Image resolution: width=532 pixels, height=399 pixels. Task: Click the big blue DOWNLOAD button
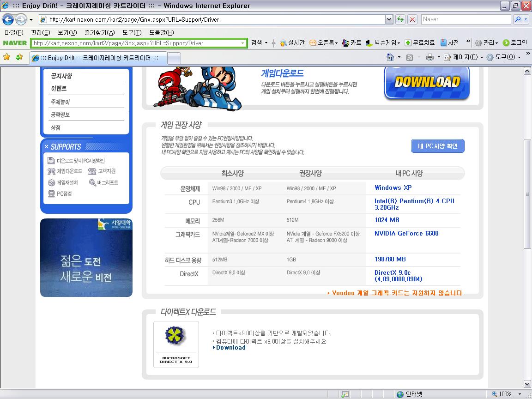pos(427,83)
